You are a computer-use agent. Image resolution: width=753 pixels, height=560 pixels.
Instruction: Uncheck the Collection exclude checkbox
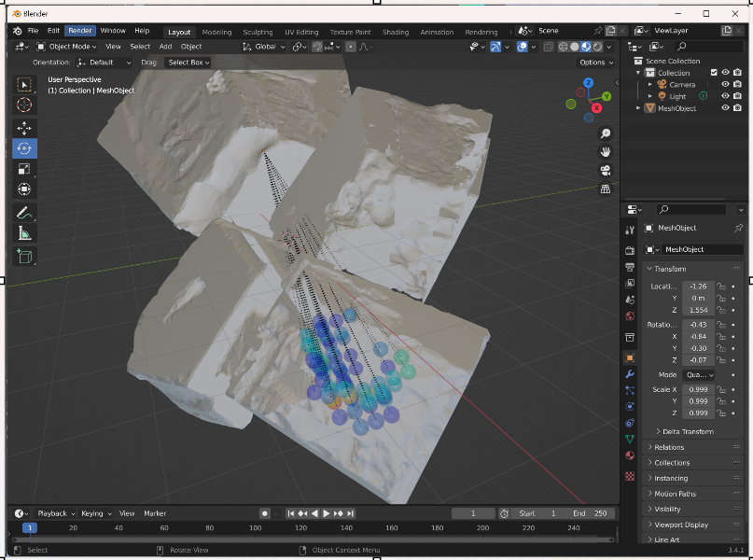(714, 73)
